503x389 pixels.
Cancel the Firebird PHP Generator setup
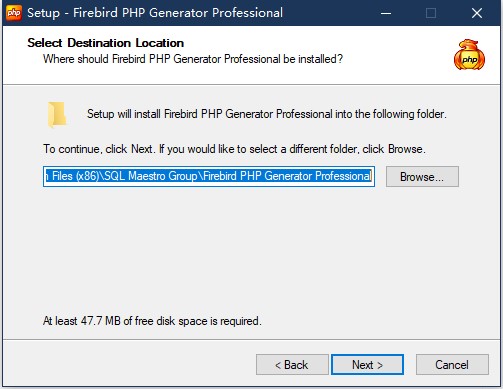[x=452, y=364]
